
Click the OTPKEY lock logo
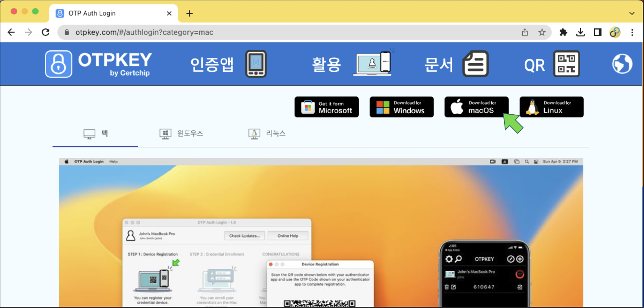click(59, 64)
